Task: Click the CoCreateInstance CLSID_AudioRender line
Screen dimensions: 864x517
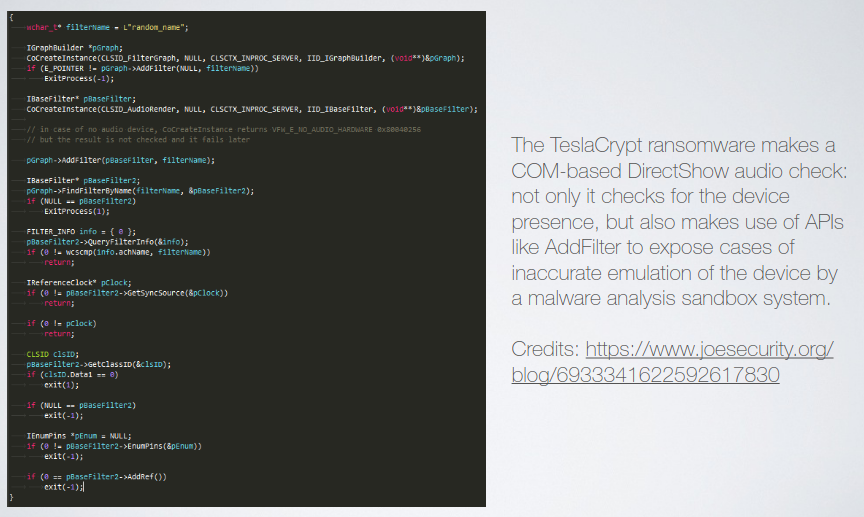Action: click(x=252, y=110)
